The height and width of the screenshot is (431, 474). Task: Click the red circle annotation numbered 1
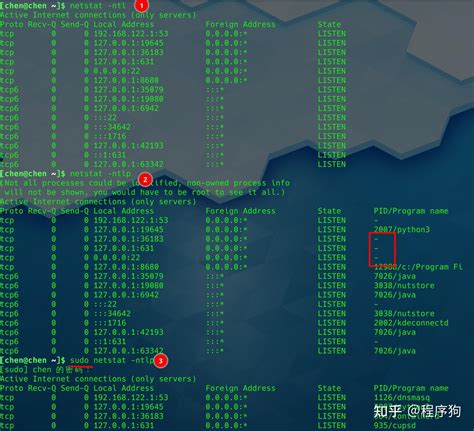141,5
